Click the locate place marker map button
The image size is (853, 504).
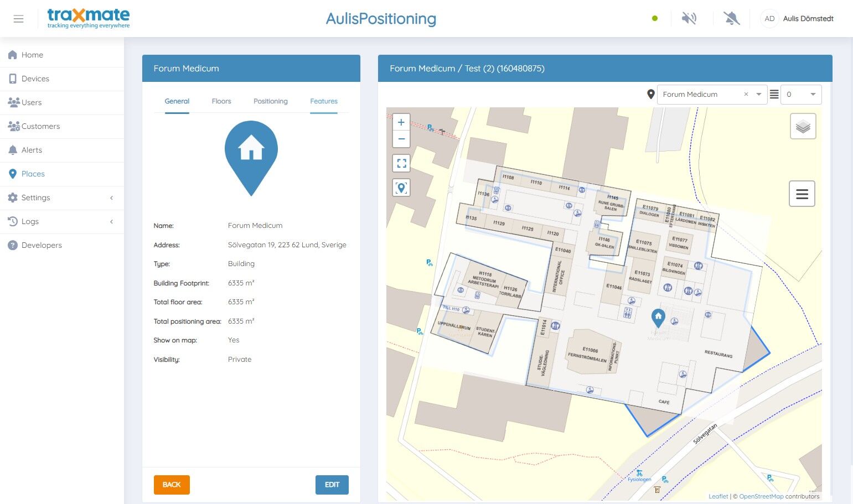coord(401,188)
